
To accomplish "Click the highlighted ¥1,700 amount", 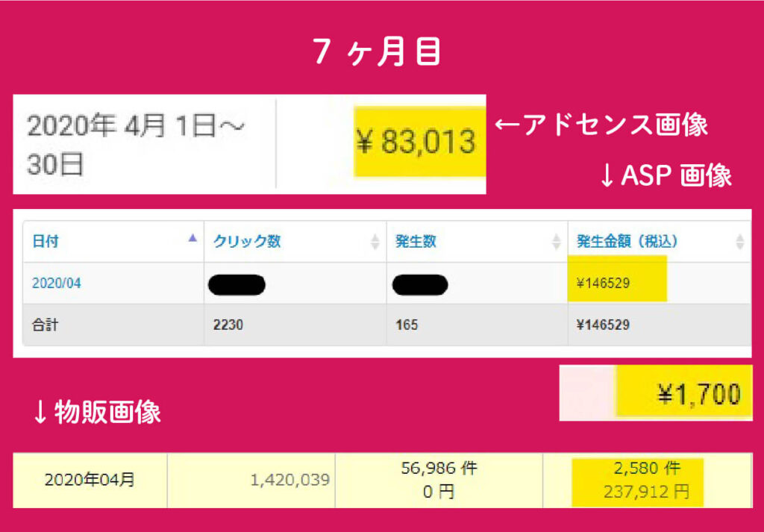I will point(698,393).
